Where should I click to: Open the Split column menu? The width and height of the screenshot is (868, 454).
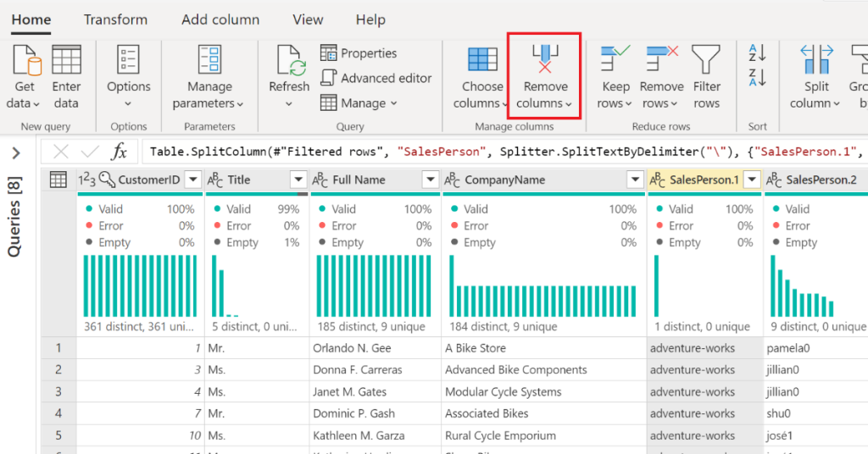click(x=816, y=77)
